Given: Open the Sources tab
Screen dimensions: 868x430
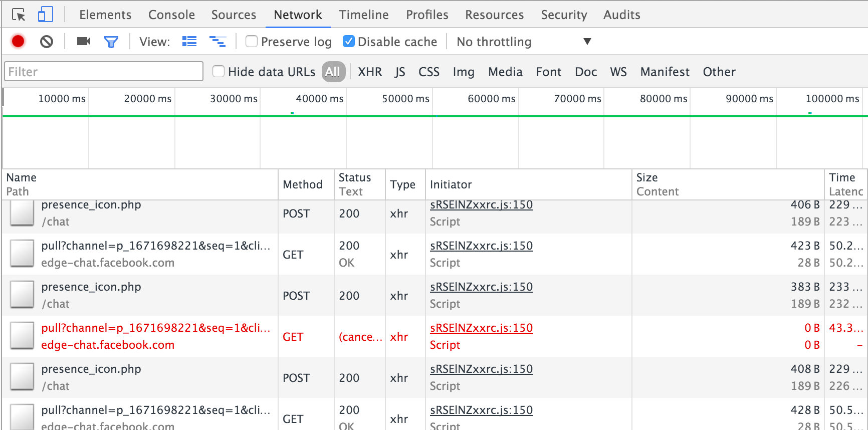Looking at the screenshot, I should point(234,15).
